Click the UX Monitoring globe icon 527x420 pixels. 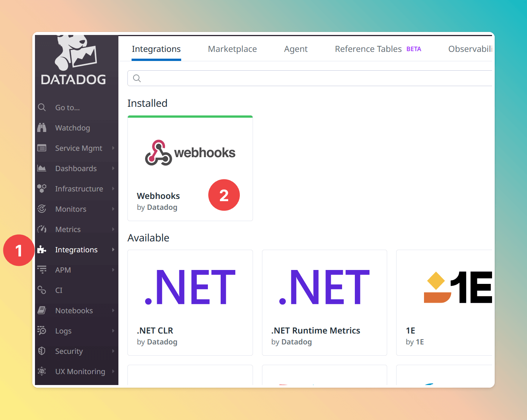42,371
